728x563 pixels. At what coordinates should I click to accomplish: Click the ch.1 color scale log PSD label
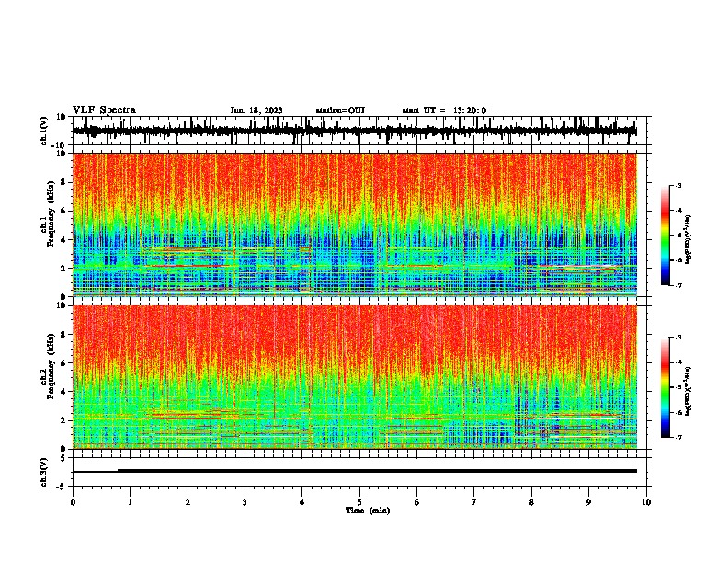click(x=688, y=240)
